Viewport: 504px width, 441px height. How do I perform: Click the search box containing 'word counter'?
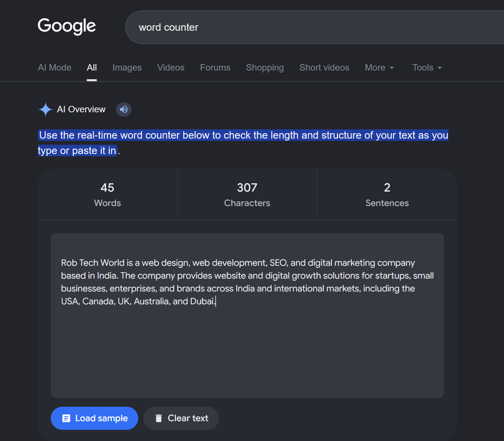(x=315, y=27)
